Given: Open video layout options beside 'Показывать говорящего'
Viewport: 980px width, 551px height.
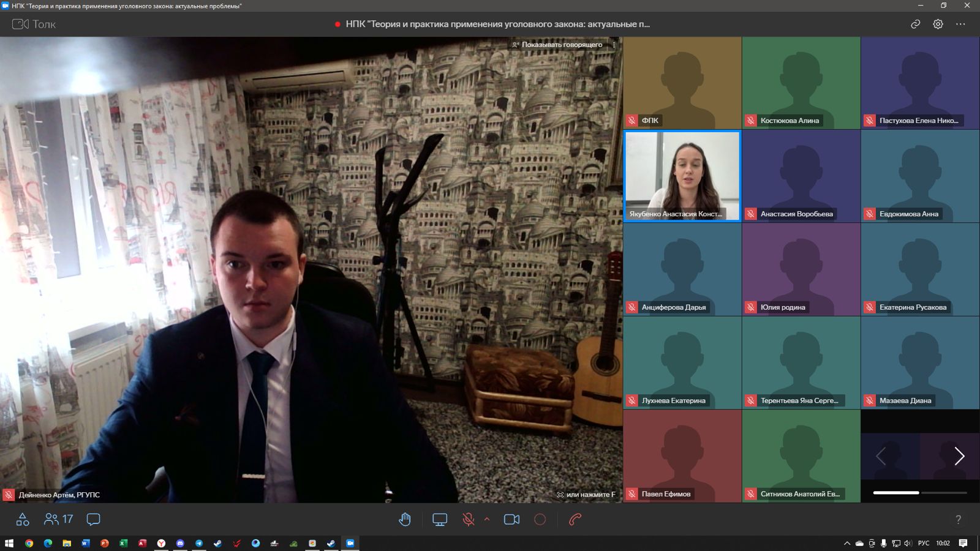Looking at the screenshot, I should (x=614, y=45).
